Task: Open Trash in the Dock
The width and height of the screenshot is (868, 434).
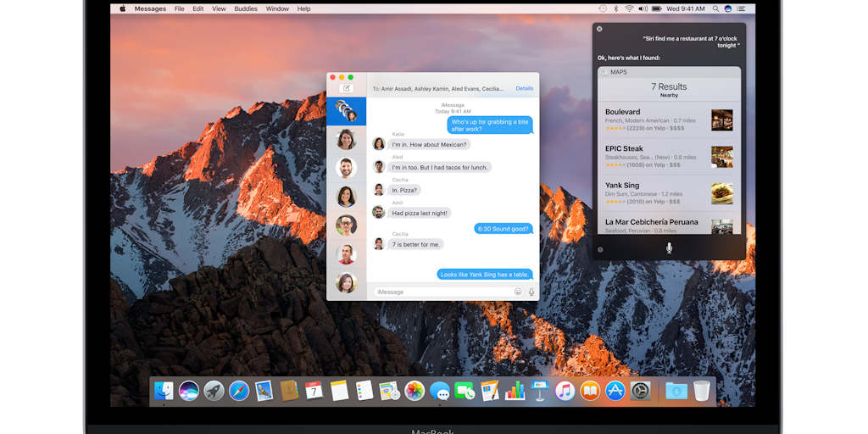Action: click(701, 391)
